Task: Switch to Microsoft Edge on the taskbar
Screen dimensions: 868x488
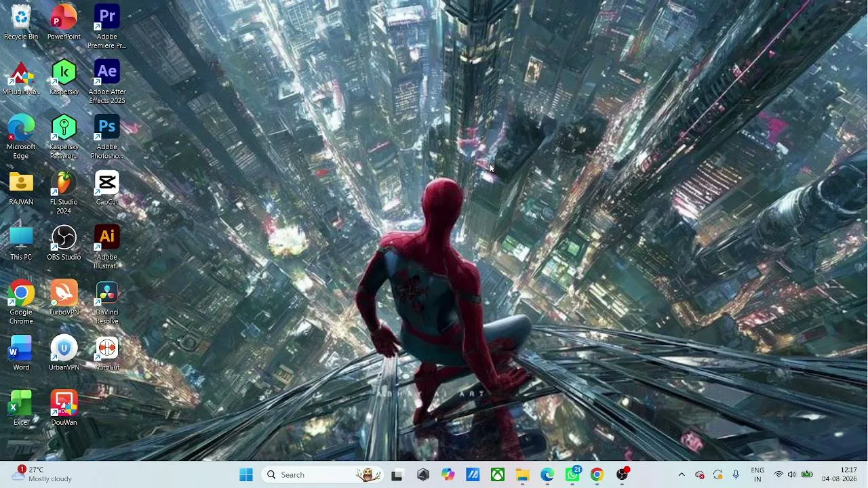Action: (x=547, y=475)
